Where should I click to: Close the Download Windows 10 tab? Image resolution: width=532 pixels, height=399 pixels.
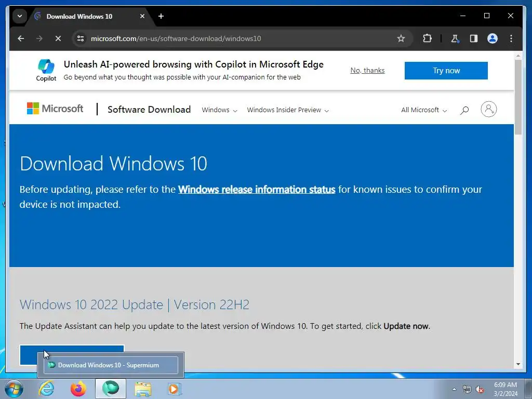tap(142, 16)
